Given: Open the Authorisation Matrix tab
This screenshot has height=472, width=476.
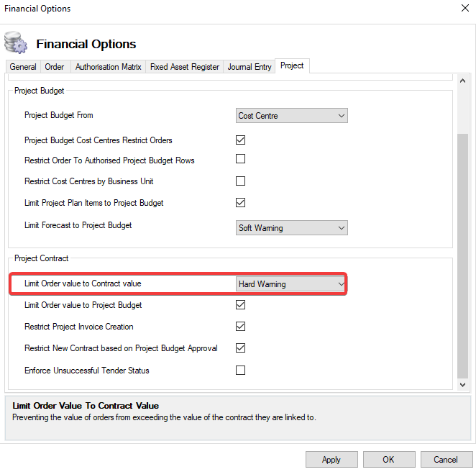Looking at the screenshot, I should click(x=108, y=67).
